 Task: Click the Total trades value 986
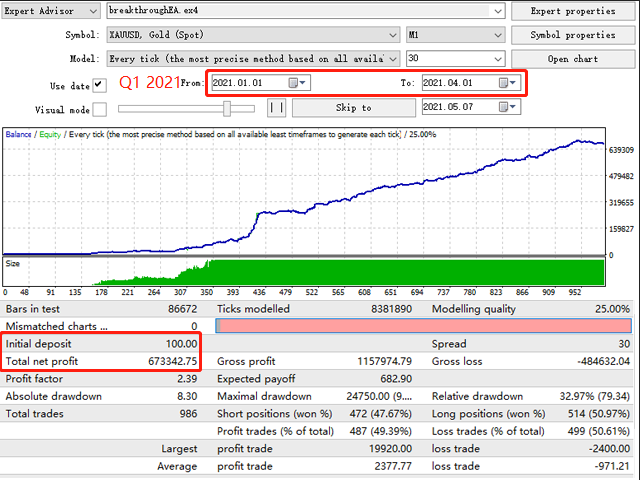(189, 414)
